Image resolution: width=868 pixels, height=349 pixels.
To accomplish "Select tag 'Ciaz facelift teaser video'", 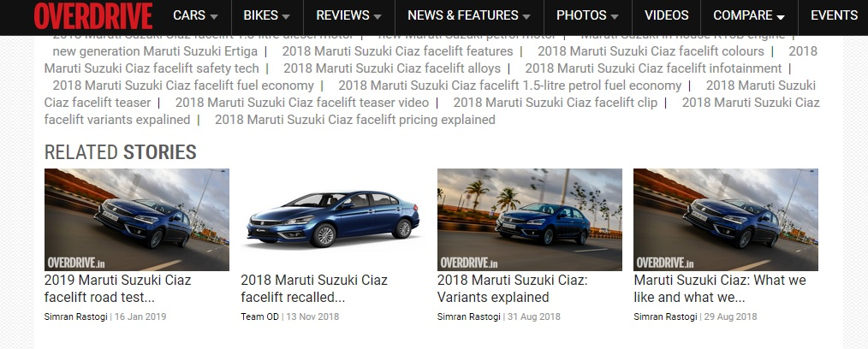I will (302, 103).
